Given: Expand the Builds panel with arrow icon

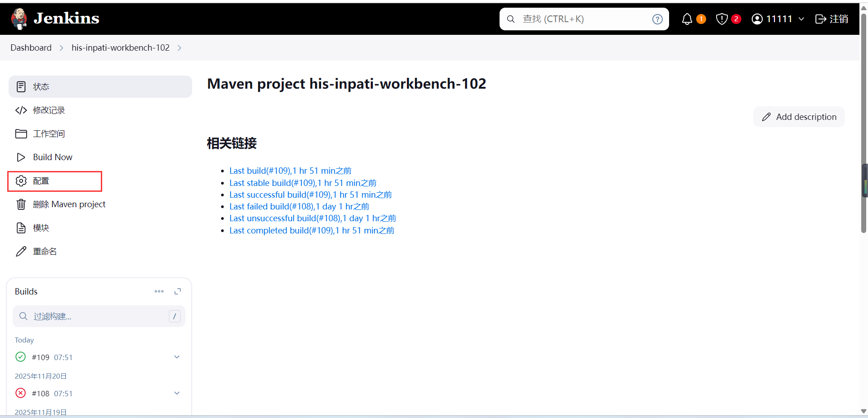Looking at the screenshot, I should 178,291.
